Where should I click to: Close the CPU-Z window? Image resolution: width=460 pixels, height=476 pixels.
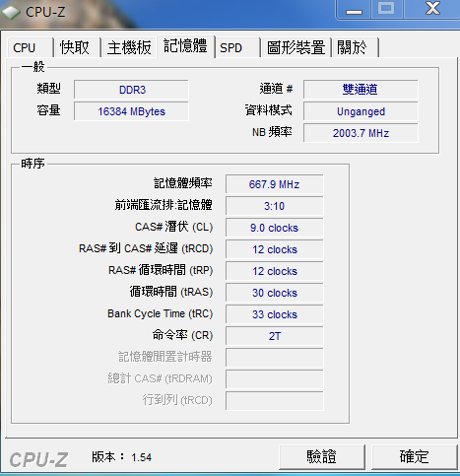pyautogui.click(x=432, y=9)
